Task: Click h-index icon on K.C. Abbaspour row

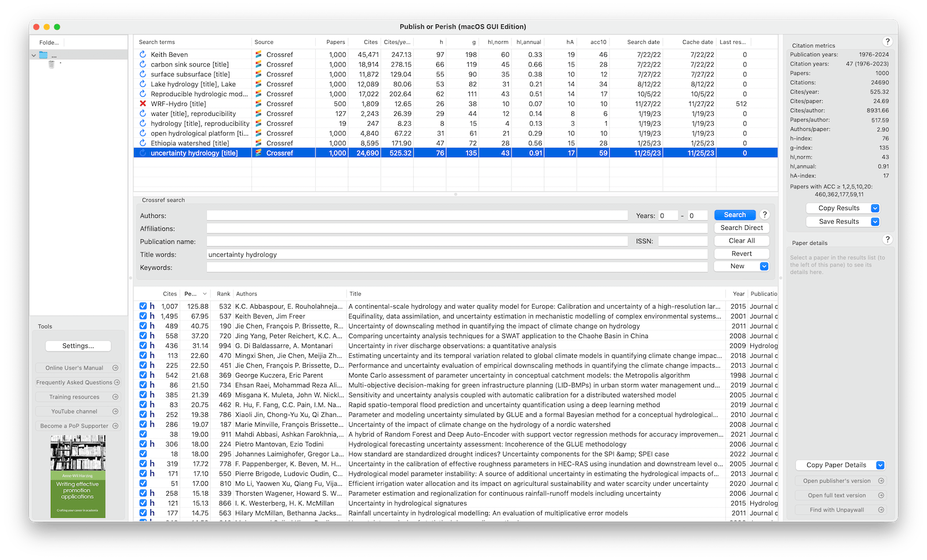Action: 152,306
